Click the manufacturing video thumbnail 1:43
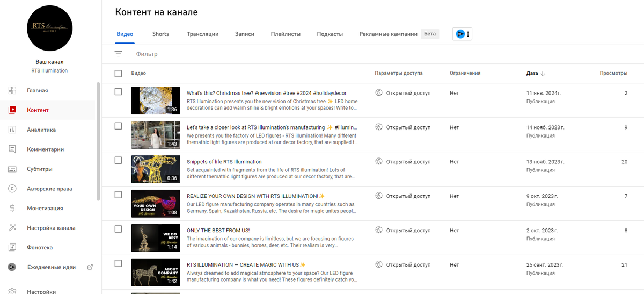 tap(156, 135)
